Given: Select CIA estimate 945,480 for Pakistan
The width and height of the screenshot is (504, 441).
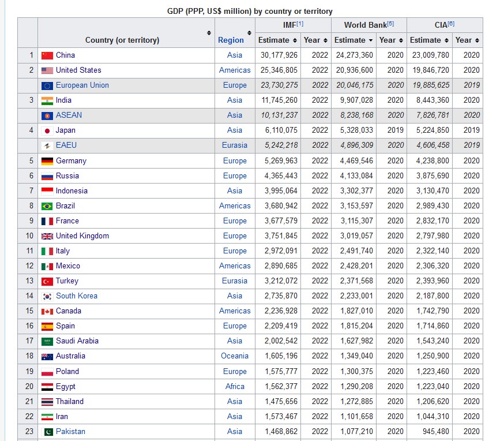Looking at the screenshot, I should pyautogui.click(x=435, y=431).
